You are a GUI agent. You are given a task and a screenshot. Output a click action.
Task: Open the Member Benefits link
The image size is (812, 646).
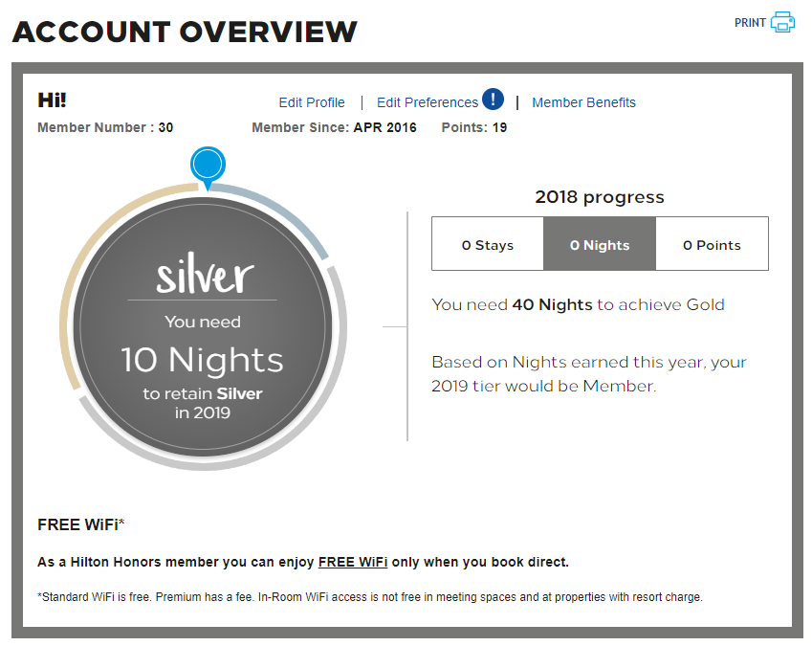coord(583,102)
